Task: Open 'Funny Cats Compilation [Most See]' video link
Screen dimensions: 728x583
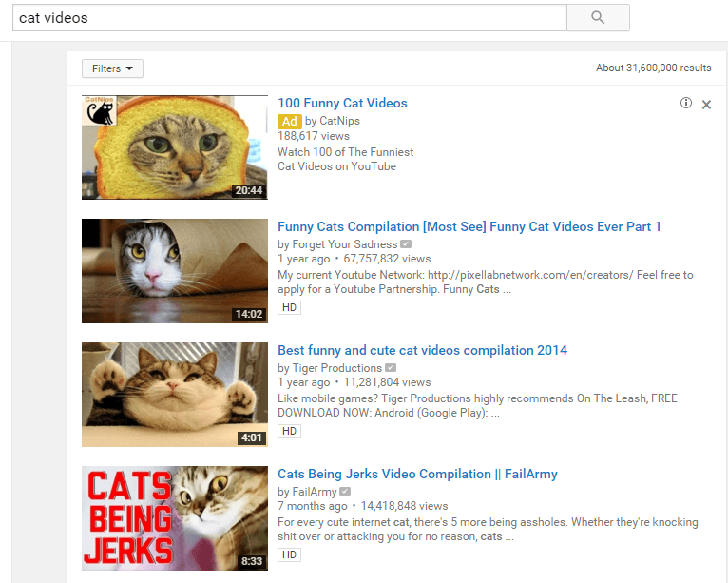Action: tap(469, 226)
